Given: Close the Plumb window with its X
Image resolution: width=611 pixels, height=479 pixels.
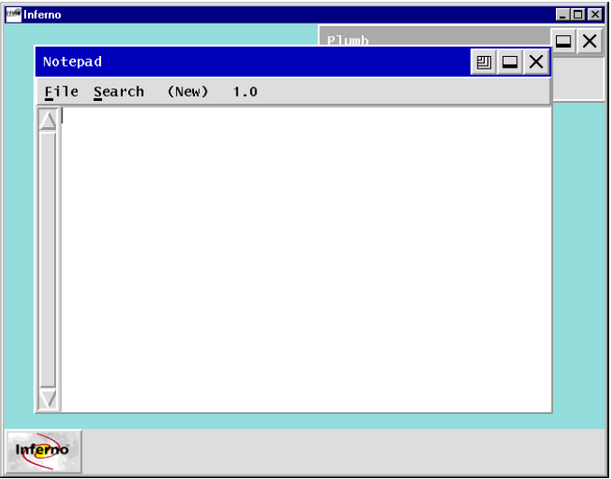Looking at the screenshot, I should click(x=590, y=41).
